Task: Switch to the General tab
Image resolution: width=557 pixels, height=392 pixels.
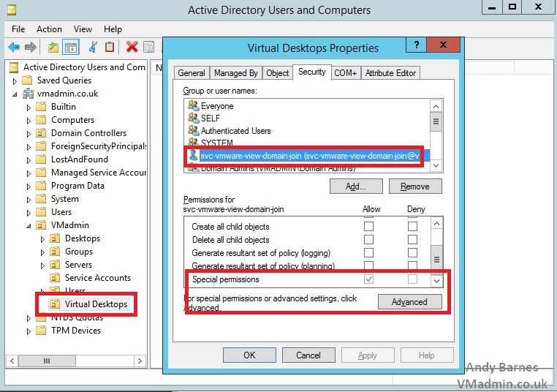Action: pos(192,73)
